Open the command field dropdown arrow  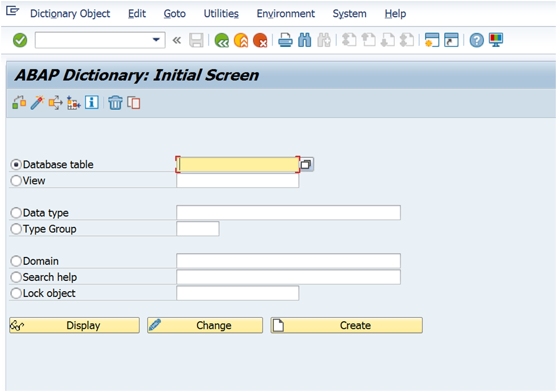click(156, 40)
